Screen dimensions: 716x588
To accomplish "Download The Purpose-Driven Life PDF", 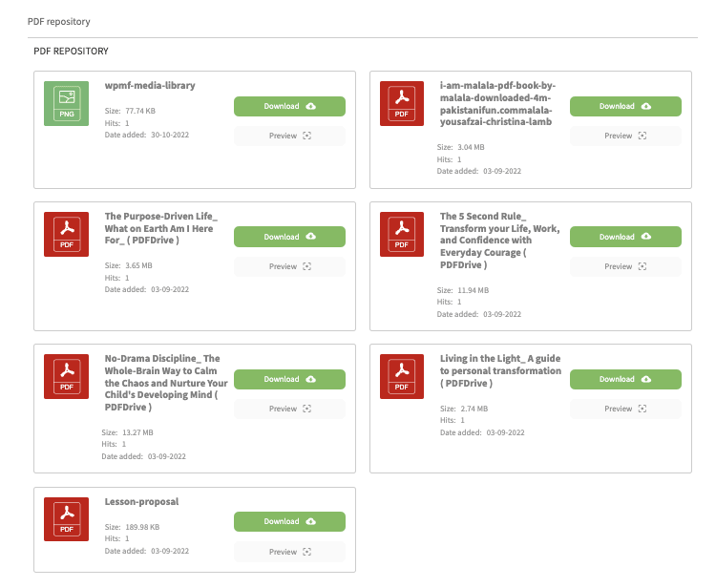I will click(289, 237).
